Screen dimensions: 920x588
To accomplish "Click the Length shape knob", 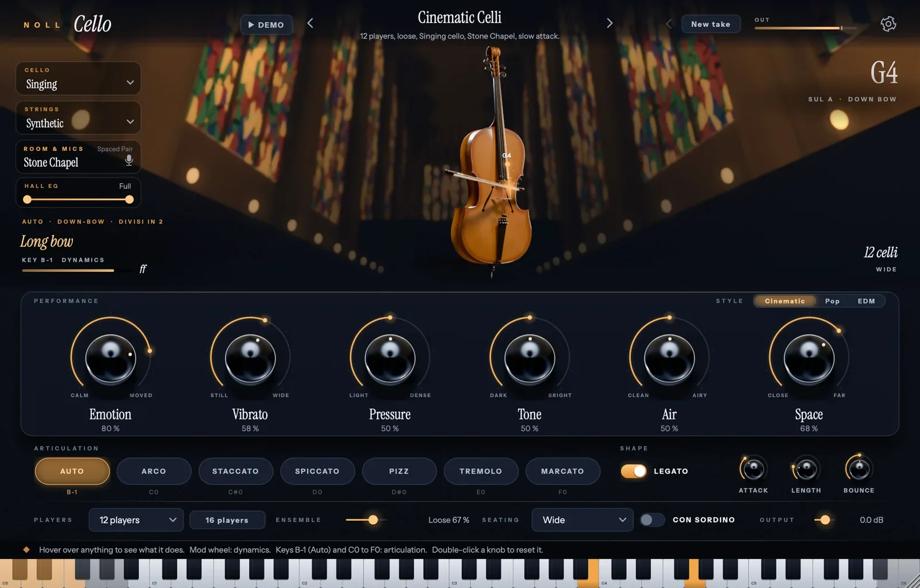I will [x=806, y=469].
